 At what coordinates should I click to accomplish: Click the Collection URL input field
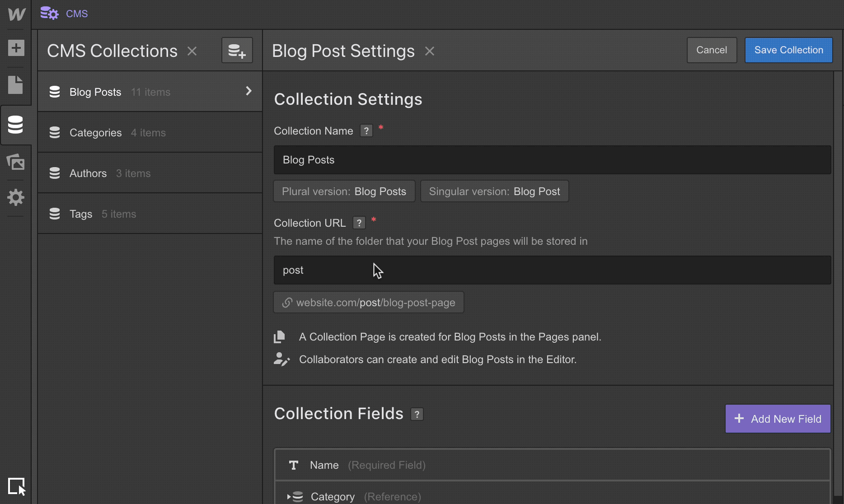pyautogui.click(x=552, y=270)
